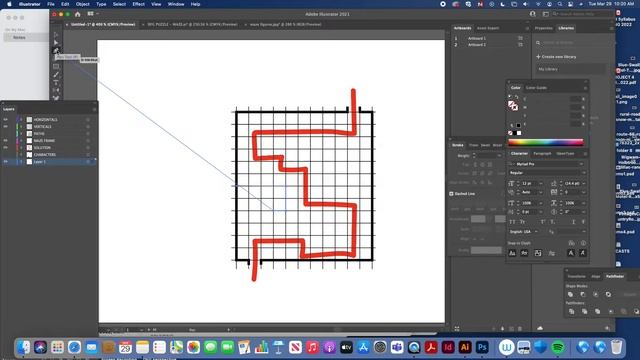Toggle visibility of the CHARACTERS layer

[6, 154]
